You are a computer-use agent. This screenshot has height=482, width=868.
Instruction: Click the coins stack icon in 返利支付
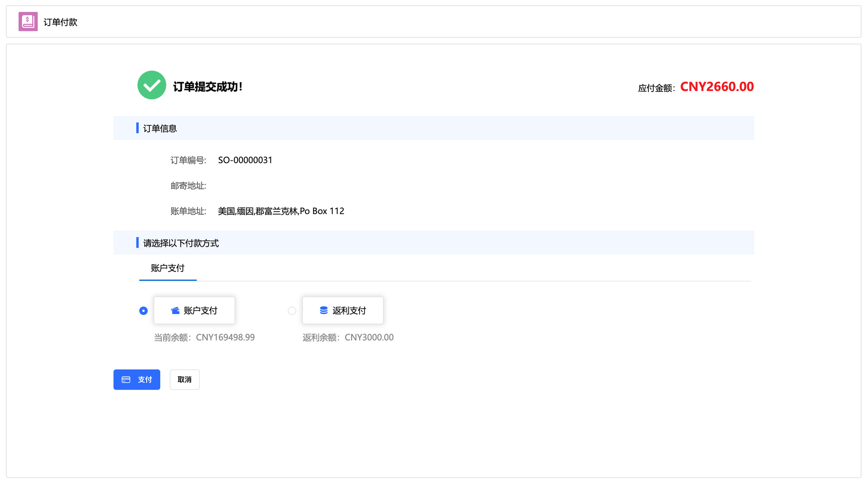tap(323, 311)
